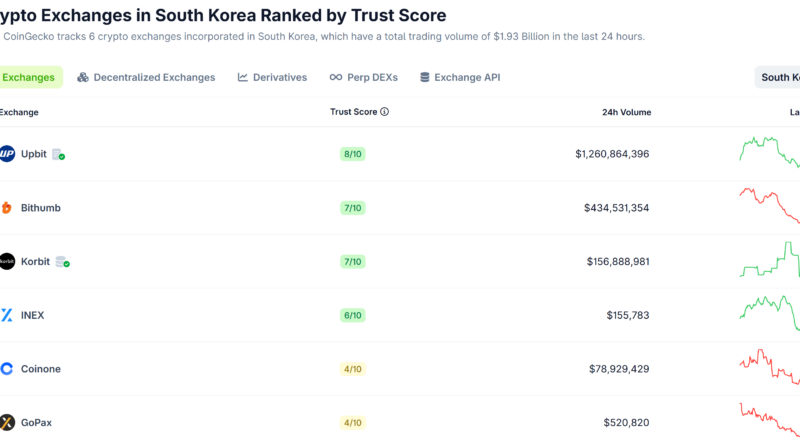This screenshot has width=800, height=445.
Task: Click Korbit's proof of reserves badge
Action: click(x=63, y=262)
